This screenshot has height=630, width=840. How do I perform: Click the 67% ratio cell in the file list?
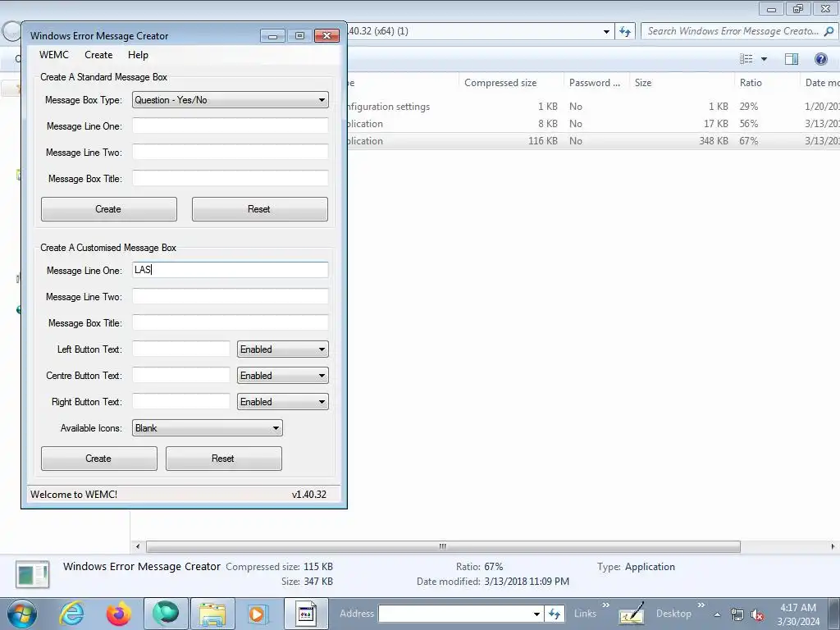point(749,141)
